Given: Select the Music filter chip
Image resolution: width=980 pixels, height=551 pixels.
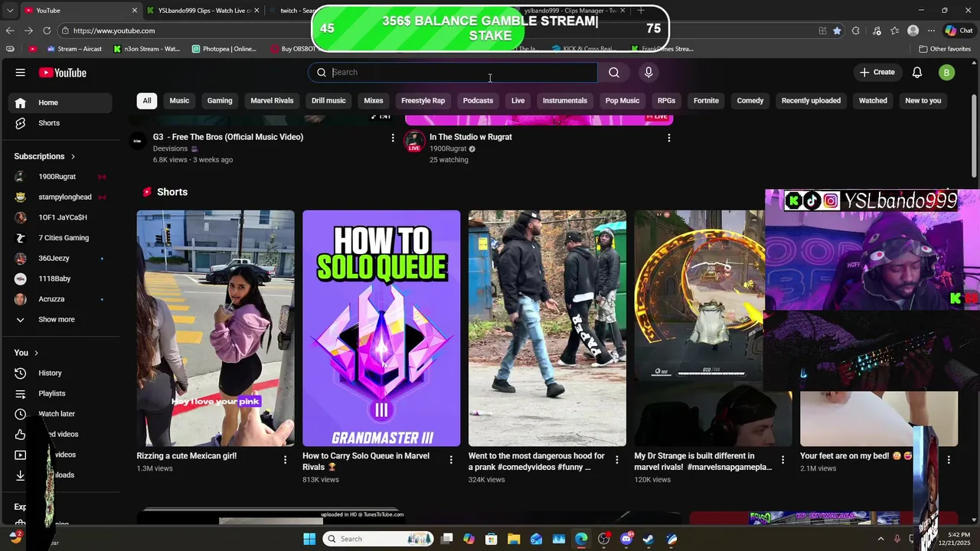Looking at the screenshot, I should click(179, 101).
